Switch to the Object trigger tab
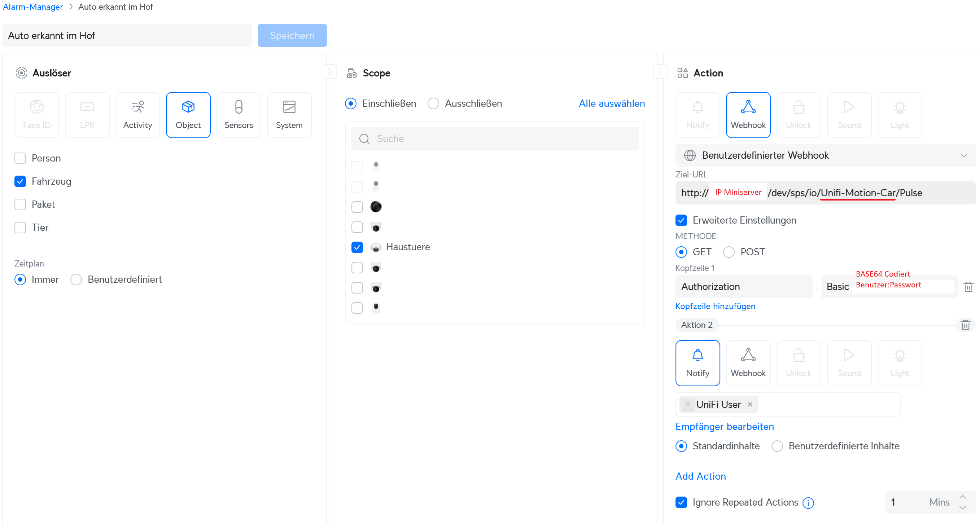This screenshot has height=524, width=980. (188, 114)
